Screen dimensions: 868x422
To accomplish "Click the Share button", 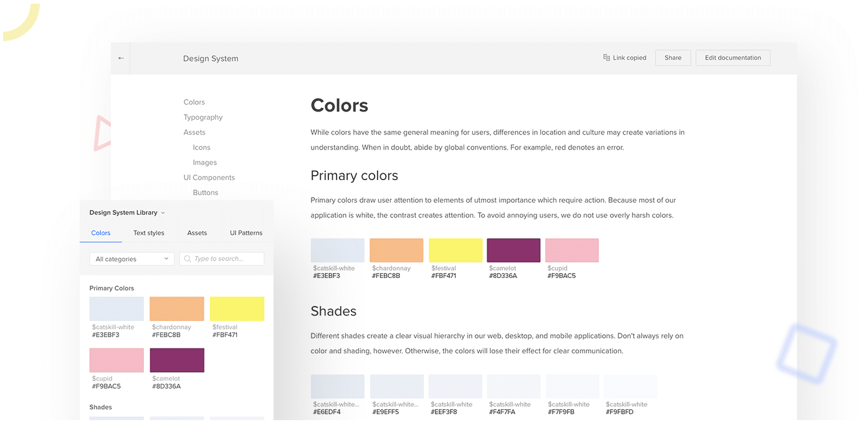I will click(673, 57).
